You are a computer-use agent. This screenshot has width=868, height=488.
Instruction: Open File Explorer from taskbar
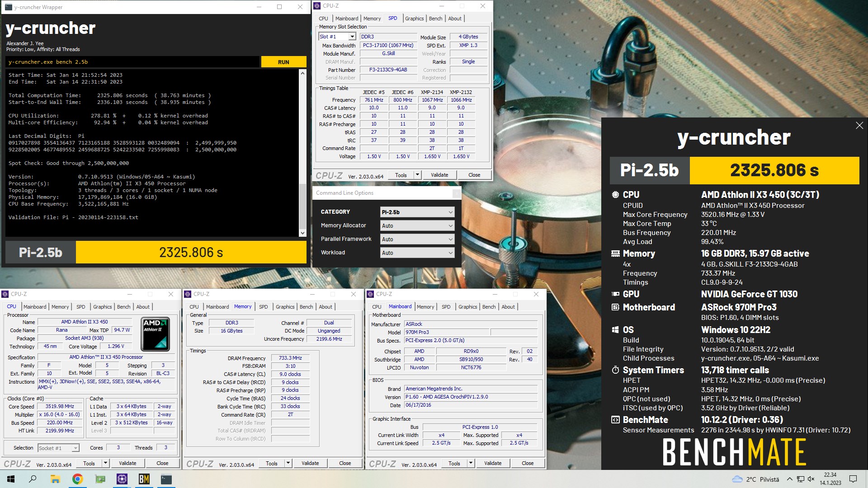coord(55,479)
